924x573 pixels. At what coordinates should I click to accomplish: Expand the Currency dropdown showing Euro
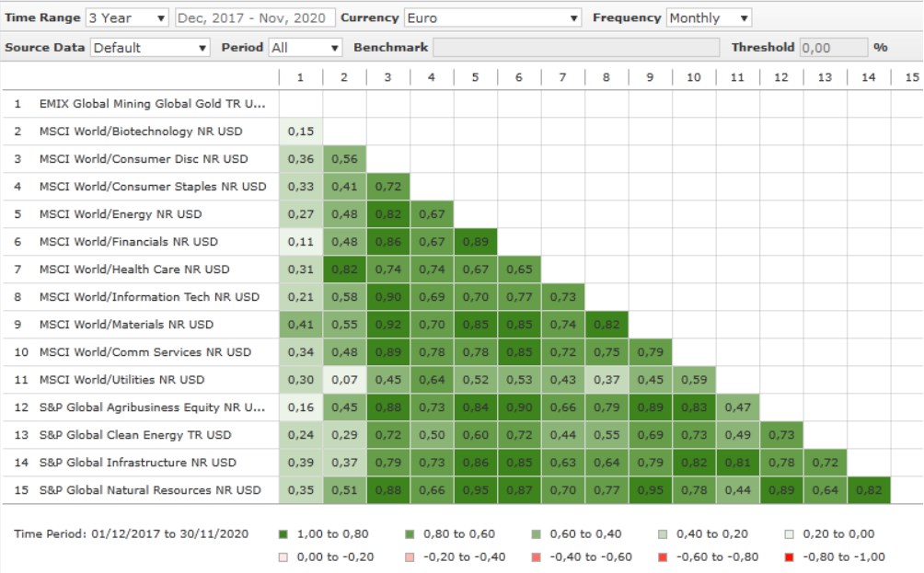pyautogui.click(x=493, y=17)
